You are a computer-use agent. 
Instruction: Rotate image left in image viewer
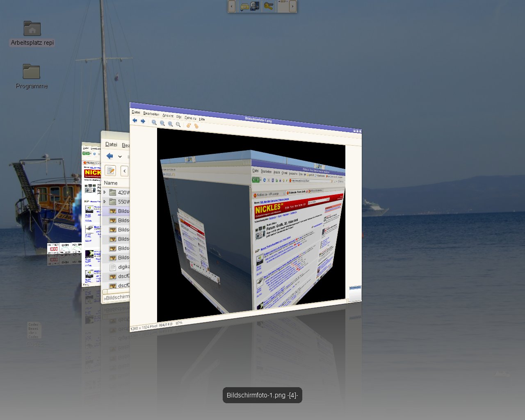point(189,125)
